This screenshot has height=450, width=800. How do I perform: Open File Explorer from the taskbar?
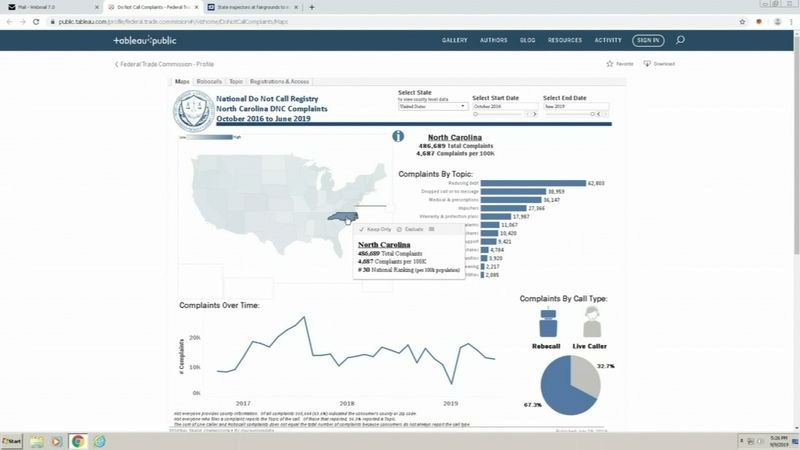tap(36, 441)
